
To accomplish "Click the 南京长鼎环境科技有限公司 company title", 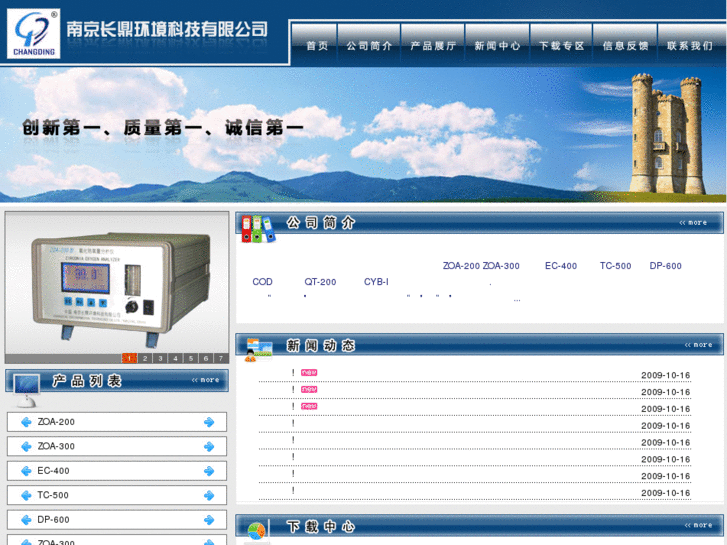I will [x=166, y=29].
